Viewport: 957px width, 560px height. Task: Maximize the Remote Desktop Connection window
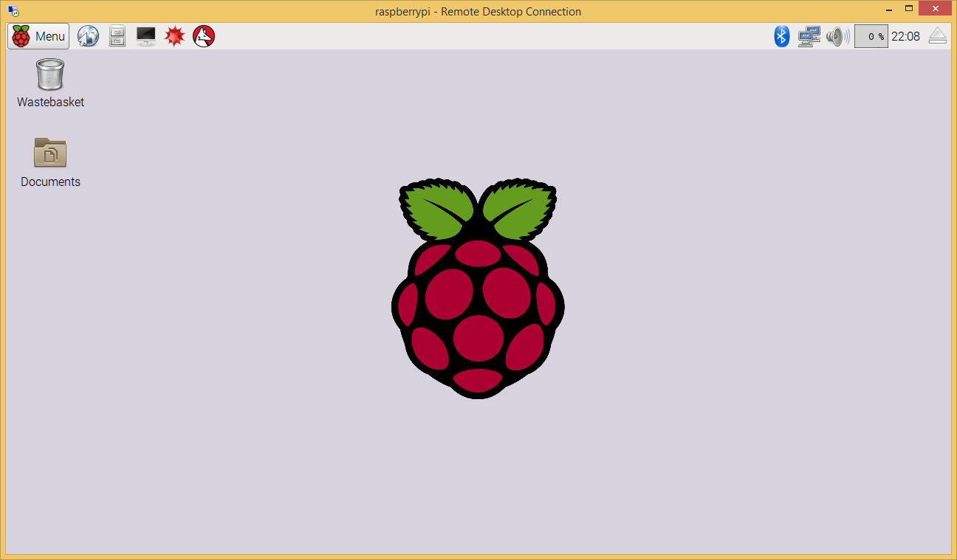pyautogui.click(x=909, y=9)
